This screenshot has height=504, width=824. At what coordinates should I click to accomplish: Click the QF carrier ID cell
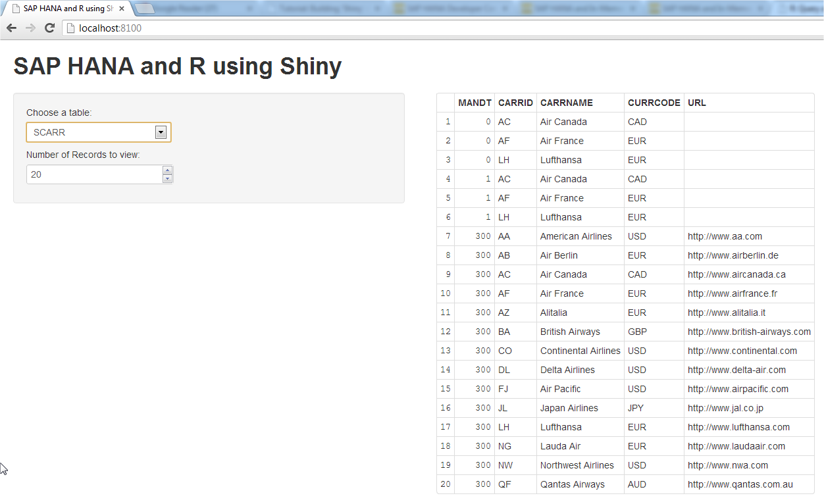[x=515, y=484]
